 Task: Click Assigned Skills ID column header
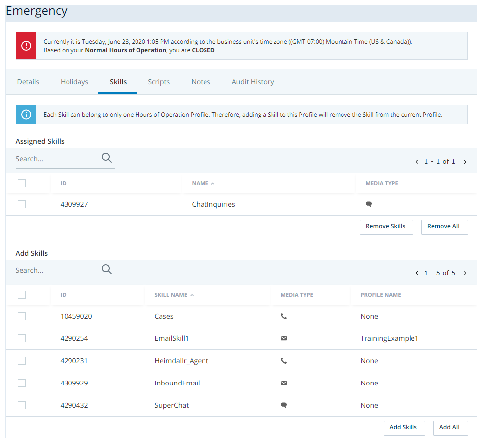tap(63, 183)
